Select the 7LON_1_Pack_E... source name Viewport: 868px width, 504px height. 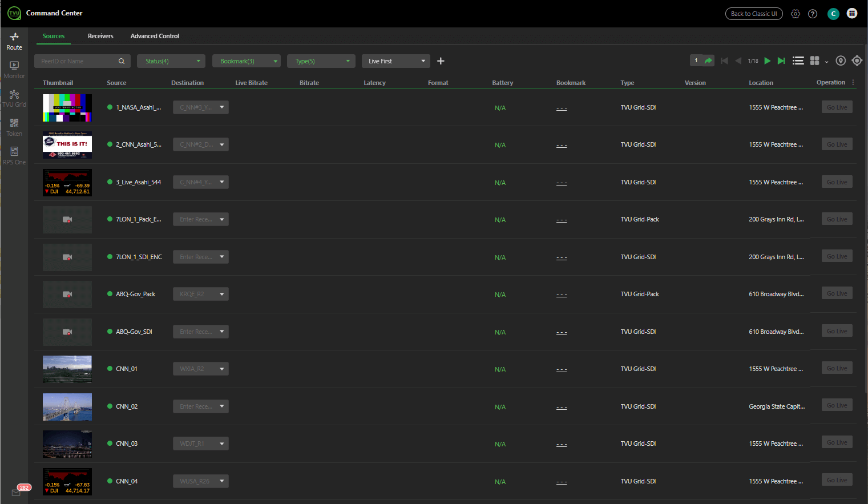tap(139, 219)
